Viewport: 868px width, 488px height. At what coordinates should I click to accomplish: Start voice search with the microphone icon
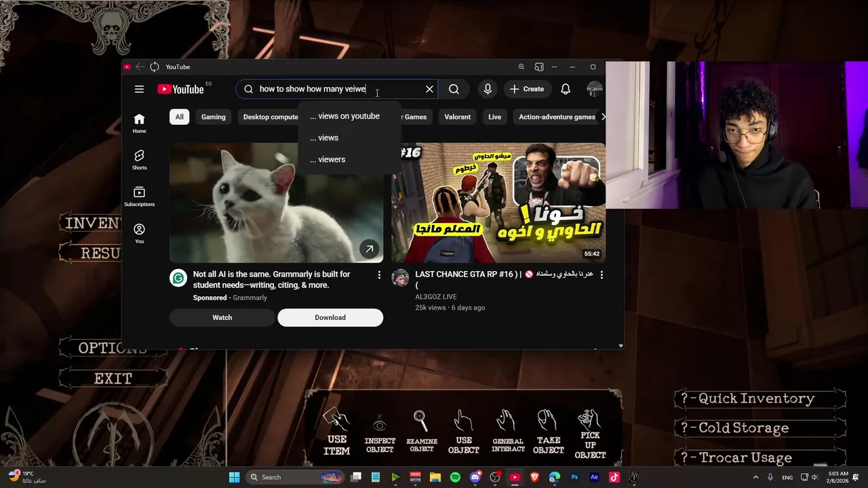[x=488, y=89]
